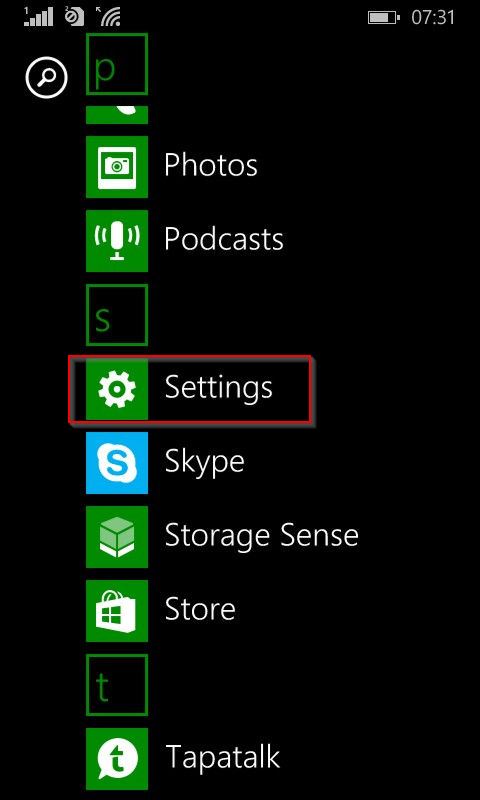Open the Podcasts microphone tile icon
Image resolution: width=480 pixels, height=800 pixels.
pos(117,240)
